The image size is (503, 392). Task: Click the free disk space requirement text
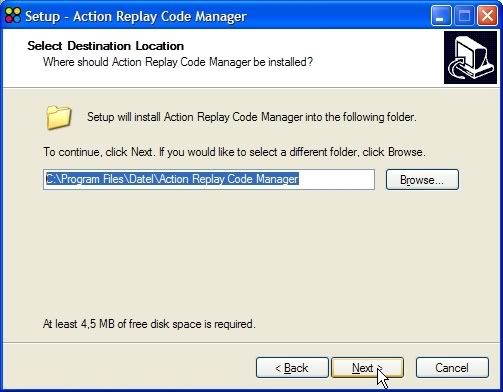click(x=149, y=324)
